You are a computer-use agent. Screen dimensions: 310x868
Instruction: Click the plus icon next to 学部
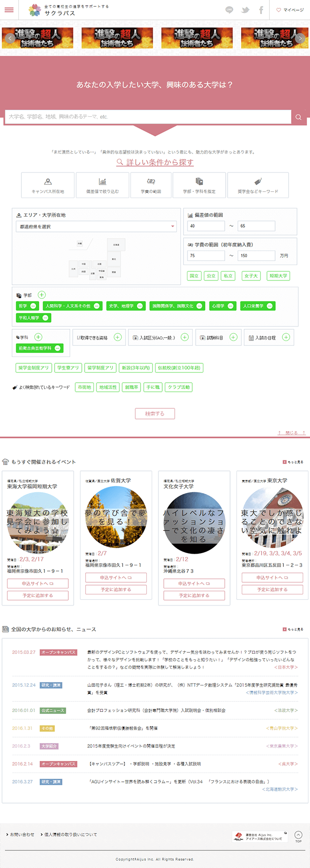point(42,294)
